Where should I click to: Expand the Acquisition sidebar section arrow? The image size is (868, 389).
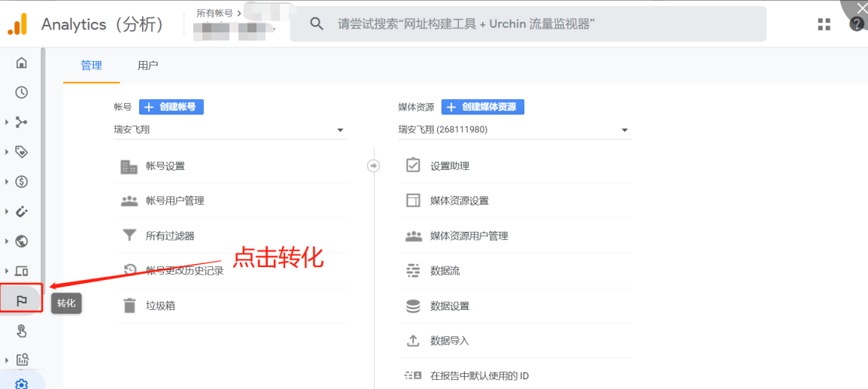(7, 122)
